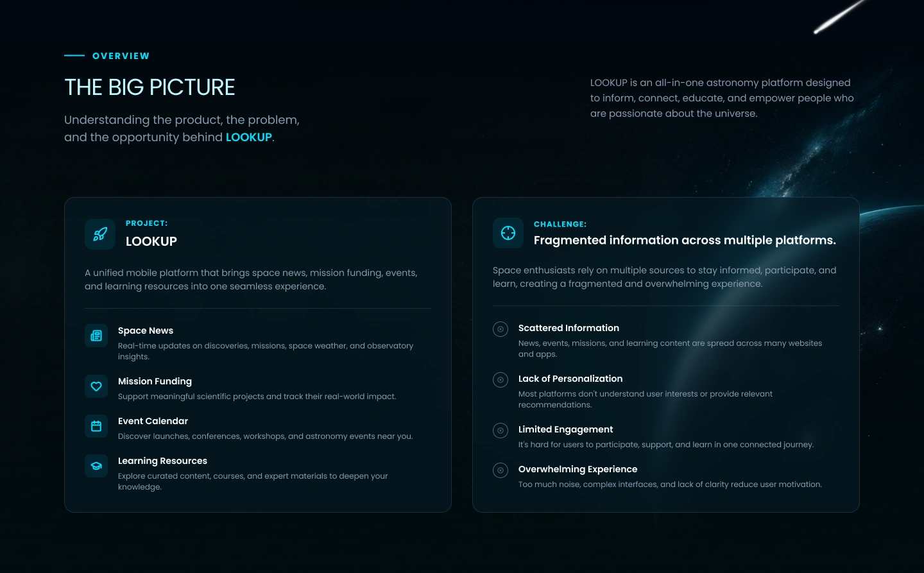Click the crosshair target icon beside CHALLENGE
Viewport: 924px width, 573px height.
tap(508, 233)
